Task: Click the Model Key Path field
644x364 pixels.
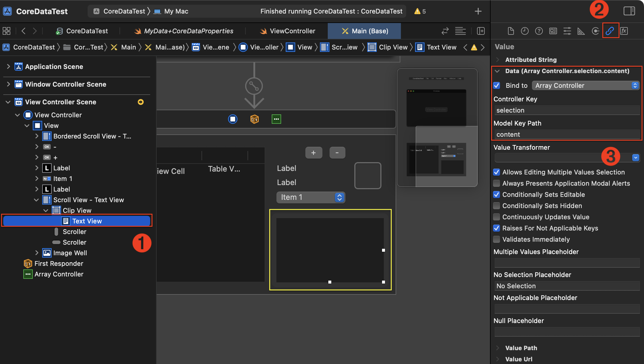Action: coord(566,134)
